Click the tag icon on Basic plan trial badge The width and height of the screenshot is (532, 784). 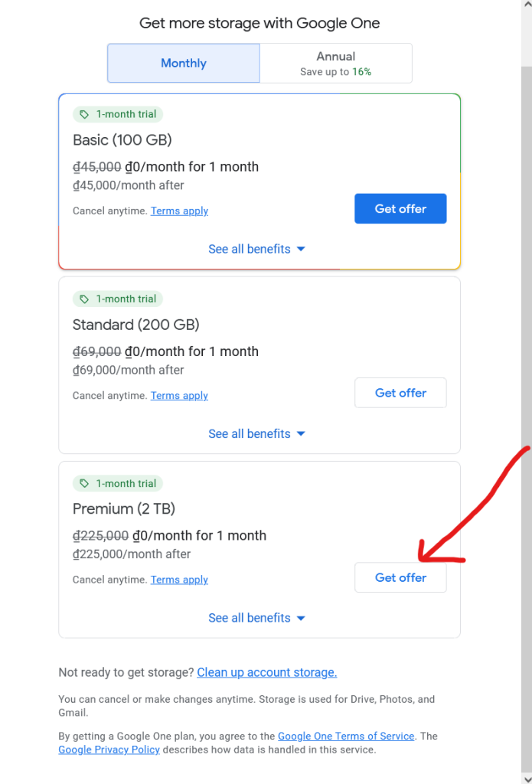click(x=84, y=113)
